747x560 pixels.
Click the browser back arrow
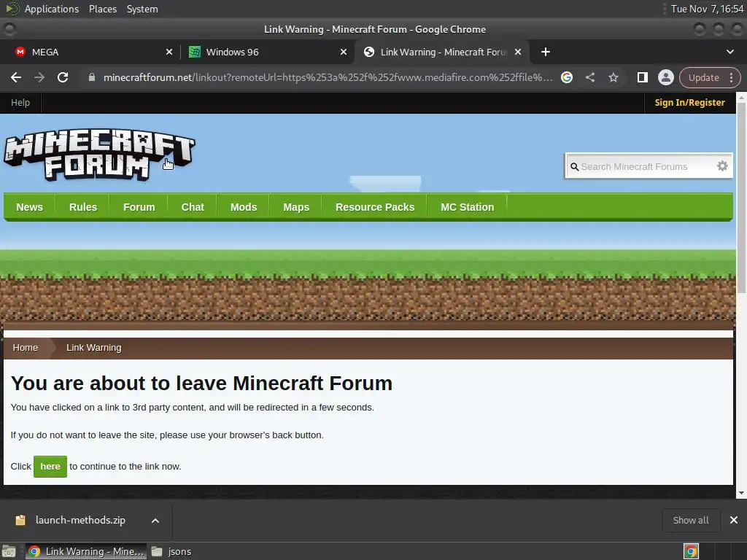pos(16,77)
